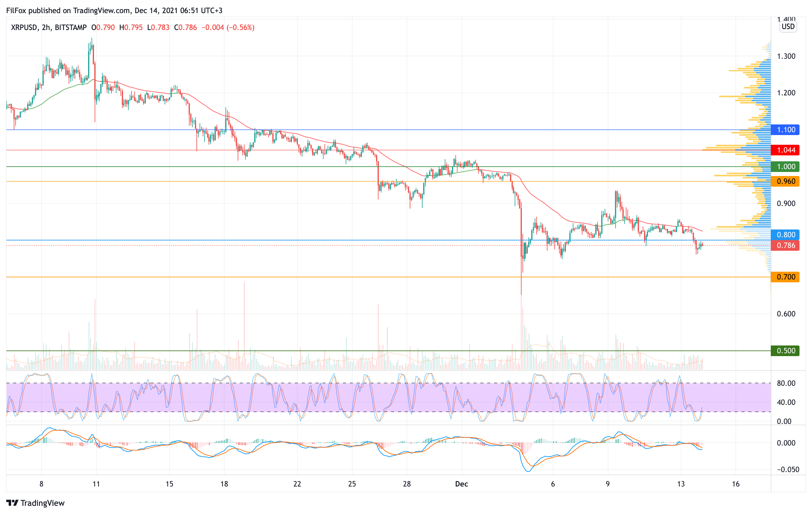
Task: Click the -0.050 MACD scale label
Action: [x=788, y=470]
